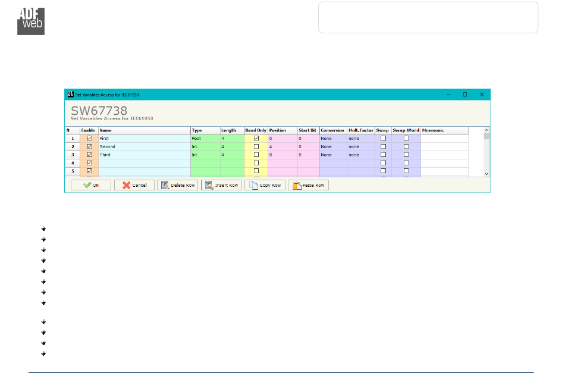Click the OK button with green checkmark

pos(91,185)
